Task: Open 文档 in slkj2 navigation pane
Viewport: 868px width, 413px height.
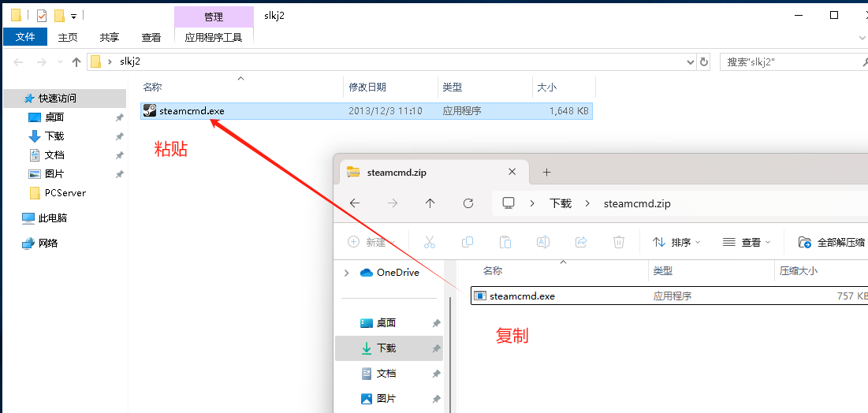Action: pyautogui.click(x=55, y=155)
